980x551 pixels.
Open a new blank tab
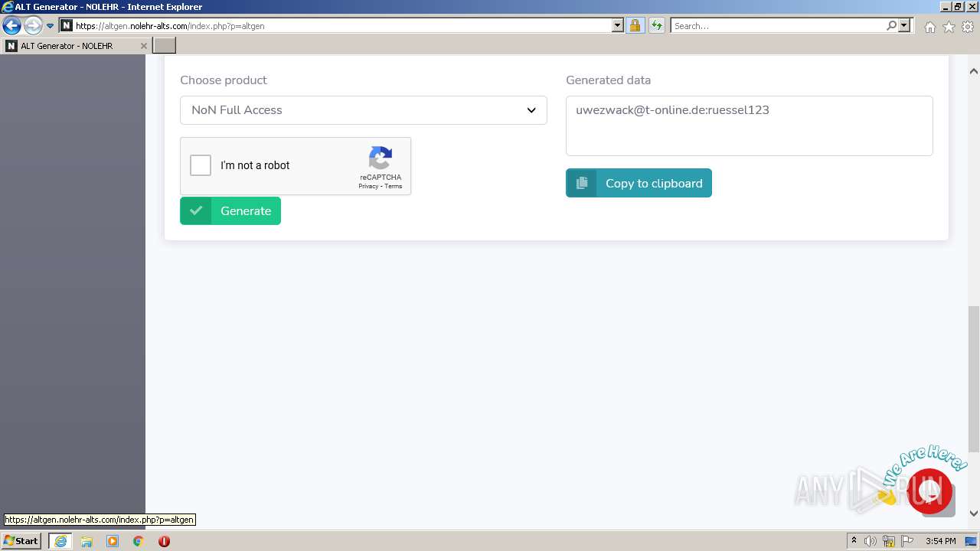pos(165,46)
